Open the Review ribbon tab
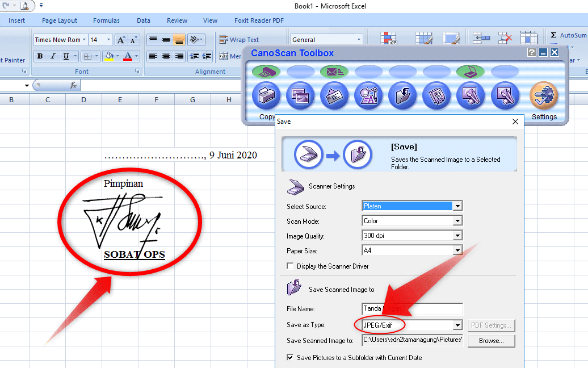The image size is (588, 368). (x=177, y=20)
